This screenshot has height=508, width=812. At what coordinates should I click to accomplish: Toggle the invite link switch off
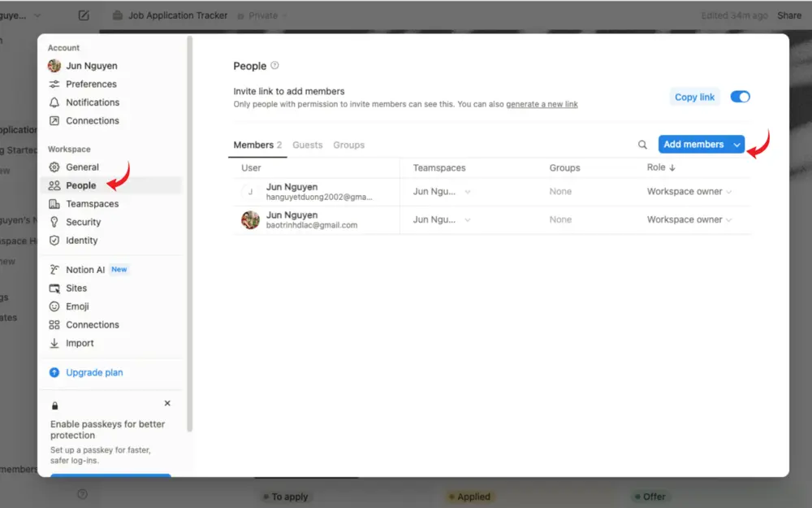coord(740,97)
